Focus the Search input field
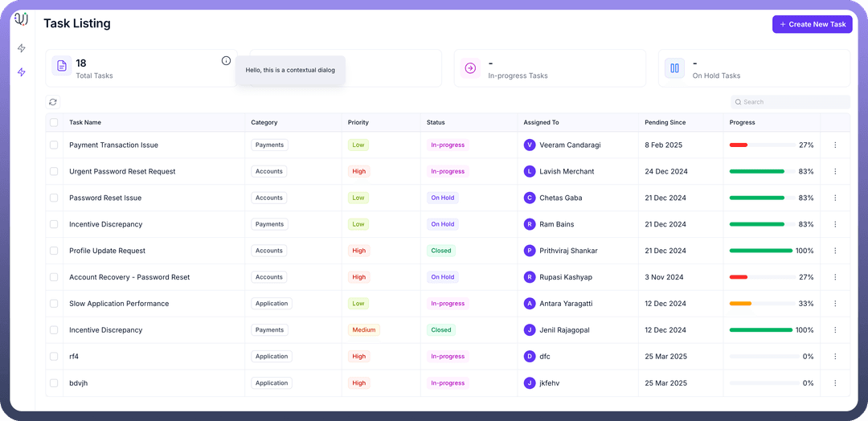 click(793, 102)
